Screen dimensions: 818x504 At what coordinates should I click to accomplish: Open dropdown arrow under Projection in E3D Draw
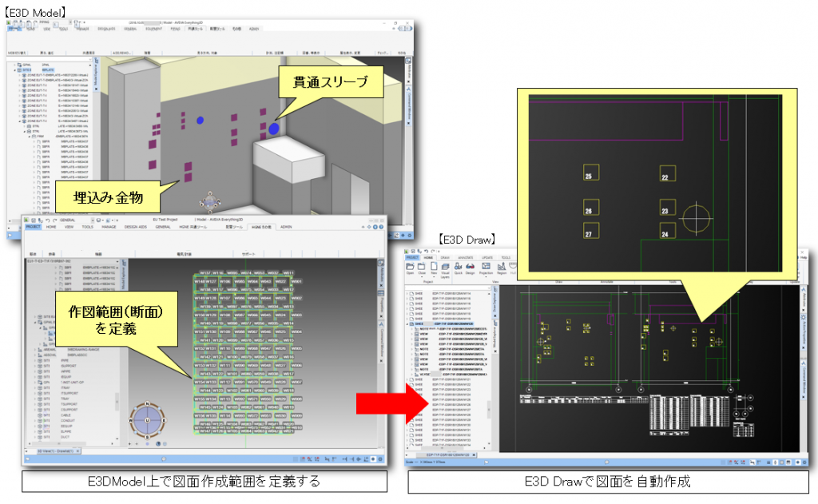pos(486,277)
